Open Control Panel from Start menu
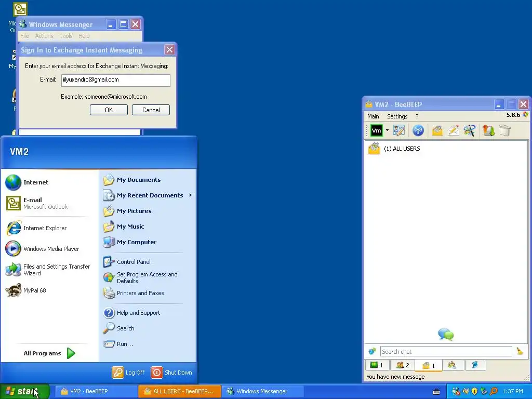This screenshot has width=532, height=399. pos(148,262)
